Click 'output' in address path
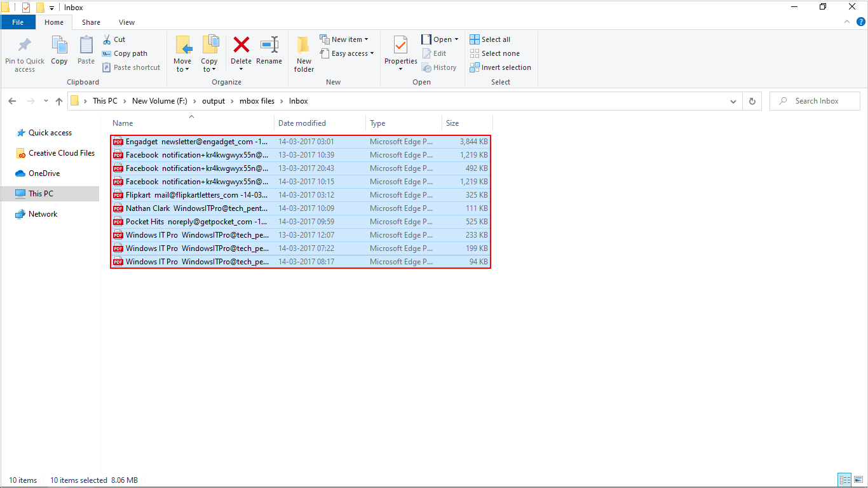Screen dimensions: 868x488 coord(214,101)
